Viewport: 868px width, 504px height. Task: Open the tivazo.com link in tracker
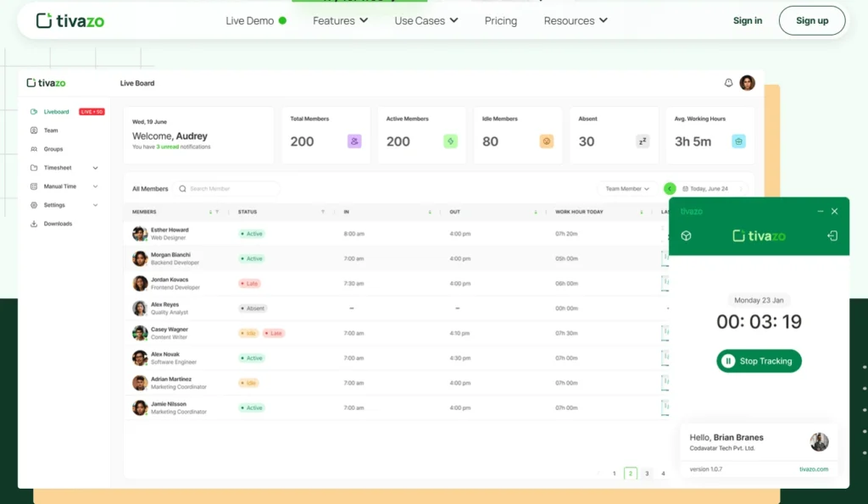tap(814, 469)
